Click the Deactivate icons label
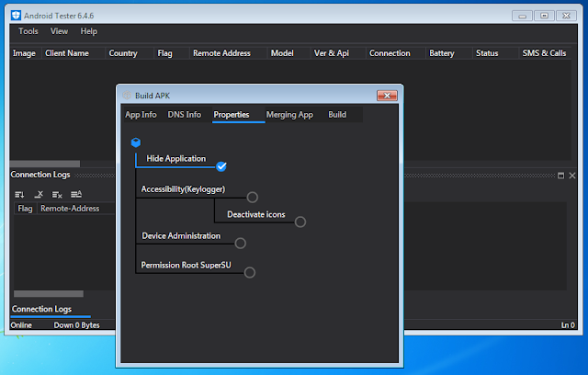This screenshot has height=375, width=588. (256, 214)
